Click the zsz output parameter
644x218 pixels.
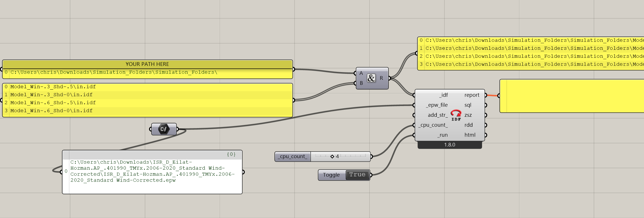468,115
